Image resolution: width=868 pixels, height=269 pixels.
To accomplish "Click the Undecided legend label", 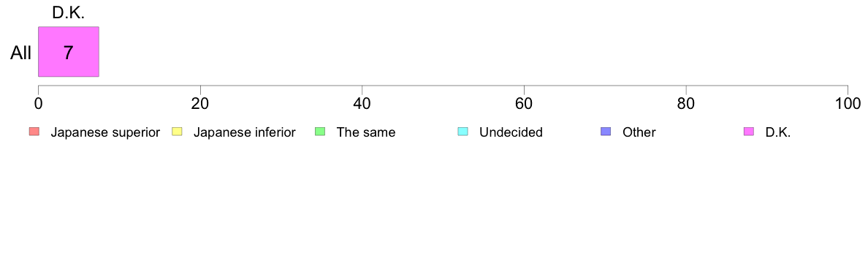I will click(x=511, y=132).
